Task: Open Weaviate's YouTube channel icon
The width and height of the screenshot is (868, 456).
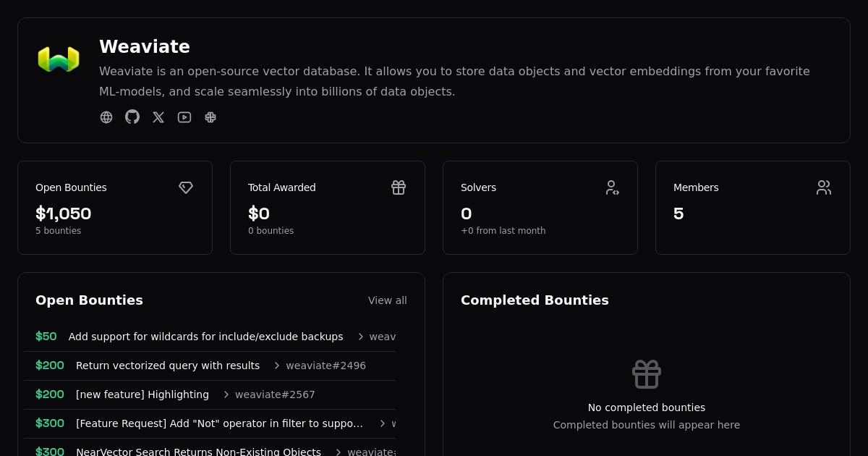Action: coord(184,117)
